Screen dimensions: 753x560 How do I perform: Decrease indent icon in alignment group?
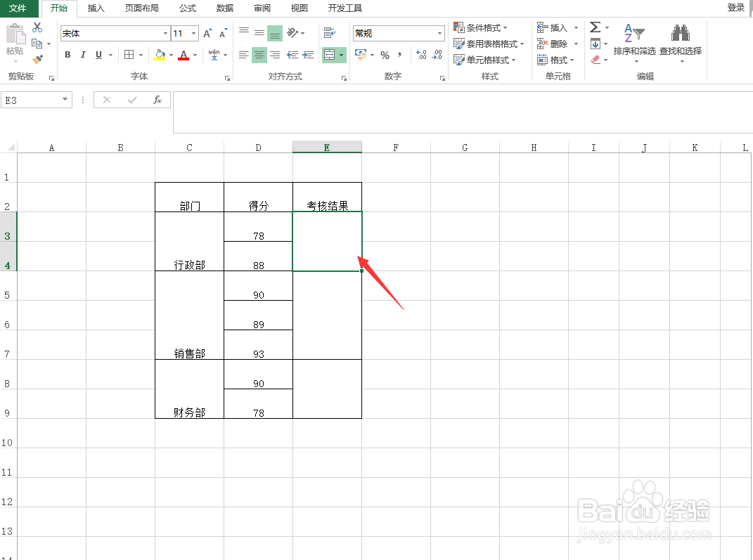click(292, 56)
